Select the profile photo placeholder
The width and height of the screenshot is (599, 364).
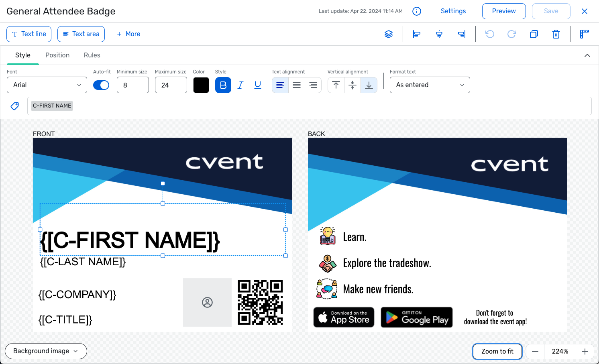207,302
